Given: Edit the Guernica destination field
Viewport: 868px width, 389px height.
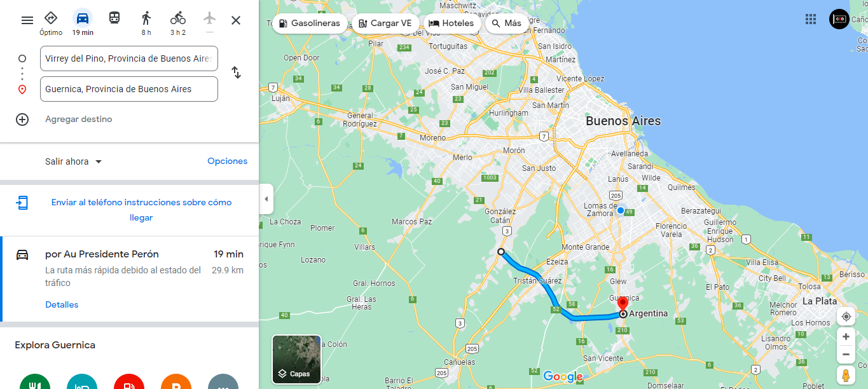Looking at the screenshot, I should pos(129,89).
